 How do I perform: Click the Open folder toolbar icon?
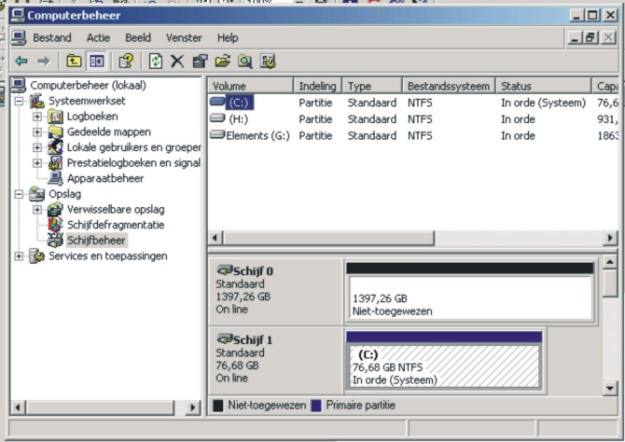pyautogui.click(x=223, y=61)
